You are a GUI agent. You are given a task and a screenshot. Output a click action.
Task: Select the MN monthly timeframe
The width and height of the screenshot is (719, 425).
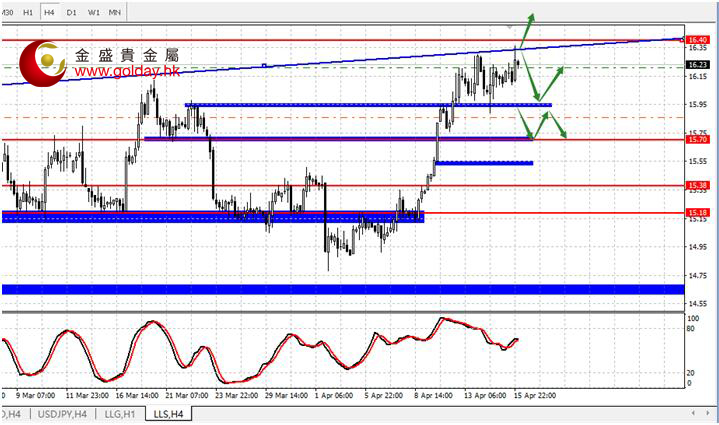click(x=116, y=13)
